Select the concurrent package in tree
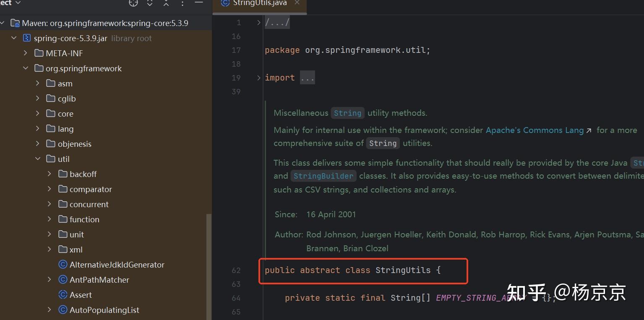 click(x=89, y=204)
